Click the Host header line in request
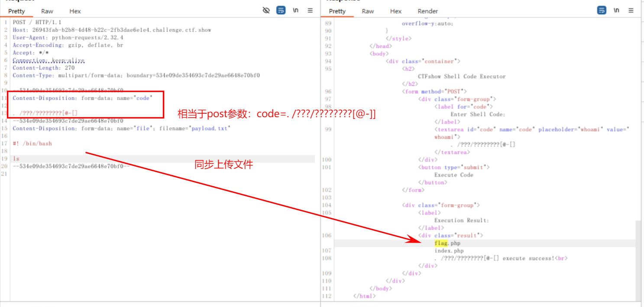The image size is (644, 307). click(112, 30)
